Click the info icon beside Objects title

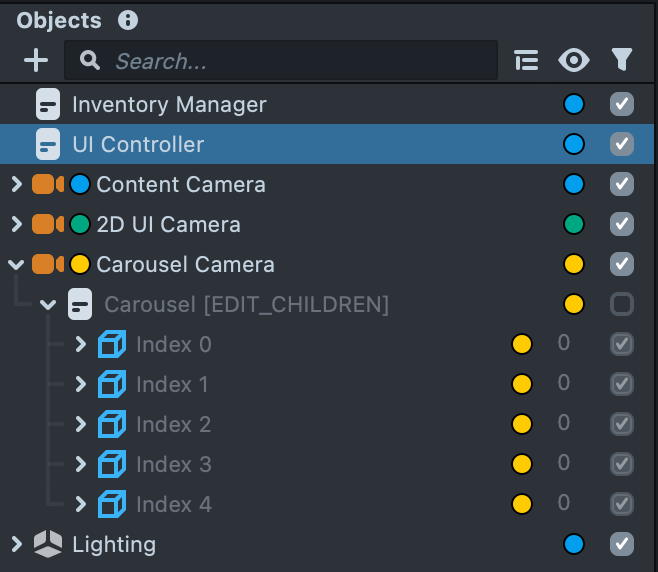[x=127, y=20]
